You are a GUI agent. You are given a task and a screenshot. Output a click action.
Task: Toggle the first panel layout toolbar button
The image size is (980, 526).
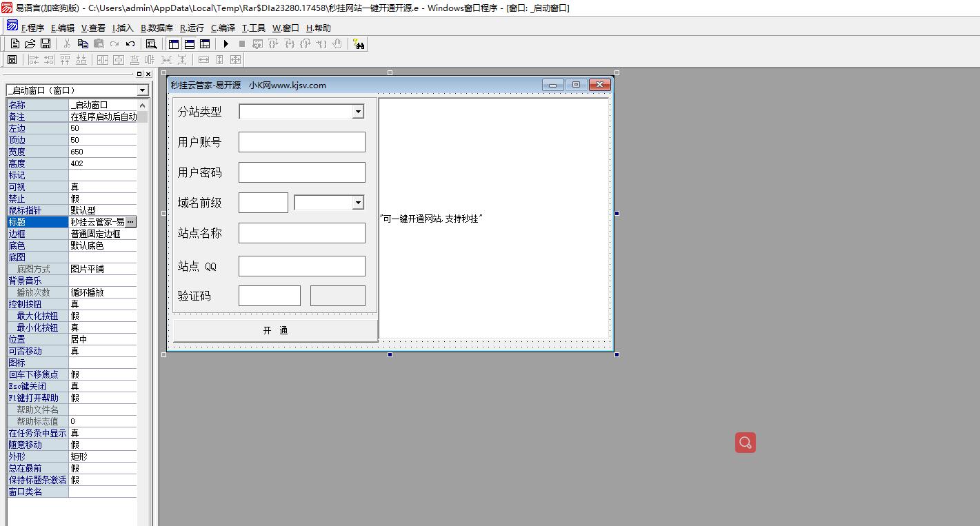click(x=174, y=43)
